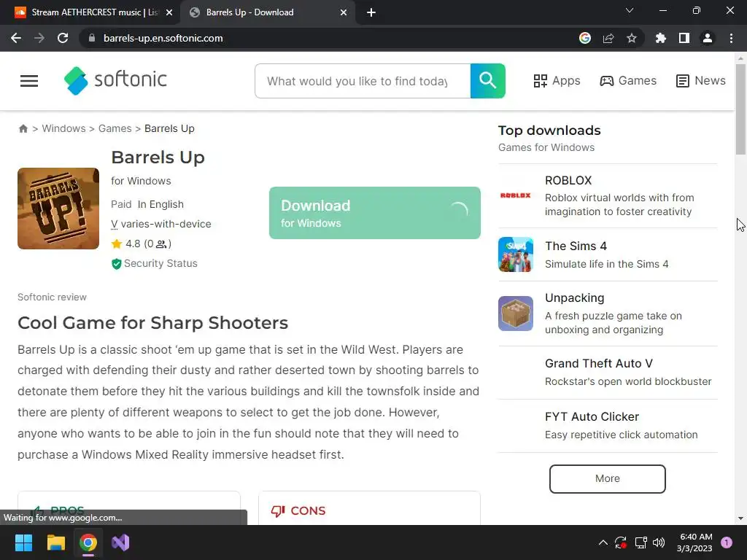This screenshot has width=747, height=560.
Task: Click the More button under Top downloads
Action: coord(608,478)
